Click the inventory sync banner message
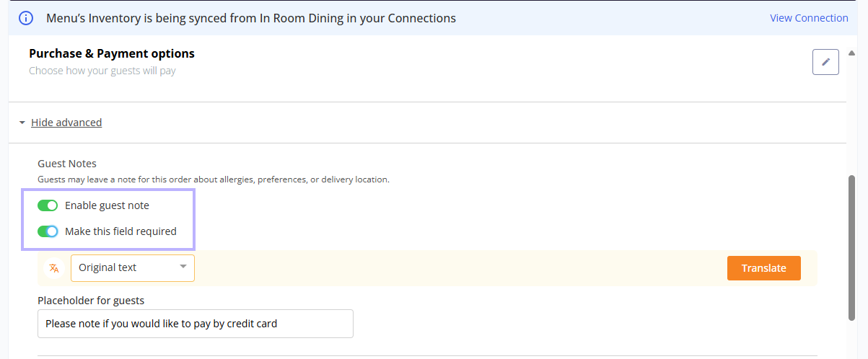 pos(251,18)
